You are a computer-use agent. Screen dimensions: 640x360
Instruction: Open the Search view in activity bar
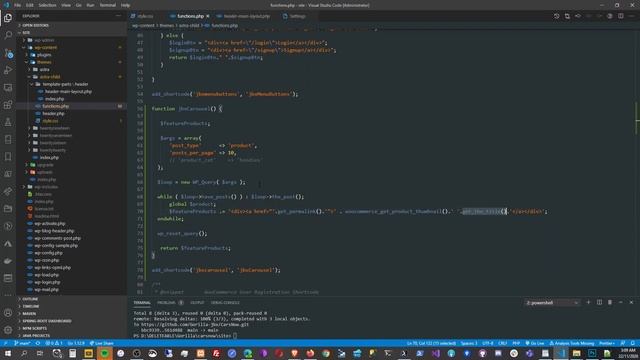(8, 35)
